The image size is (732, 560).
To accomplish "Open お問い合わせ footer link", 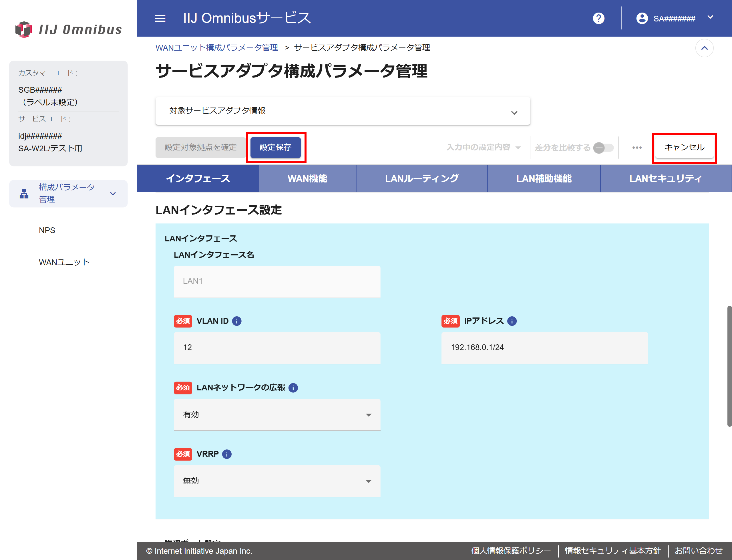I will click(698, 551).
